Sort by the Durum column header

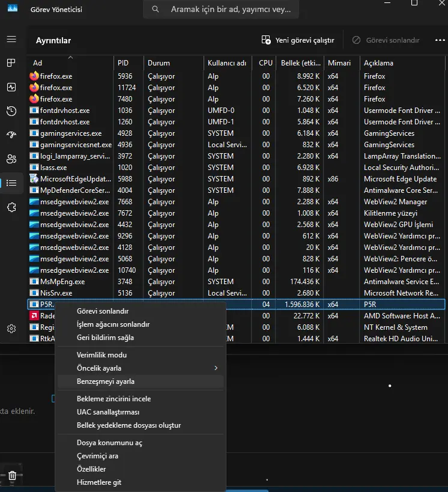[174, 62]
